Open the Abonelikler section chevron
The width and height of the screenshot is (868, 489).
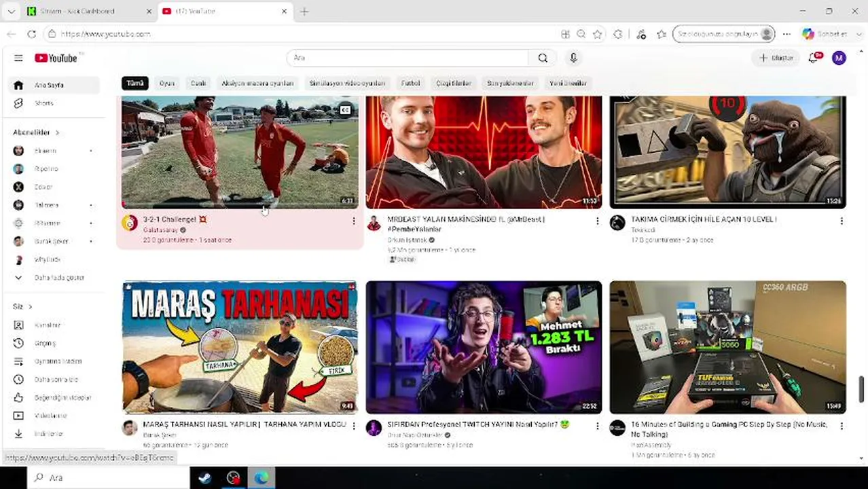click(x=58, y=132)
